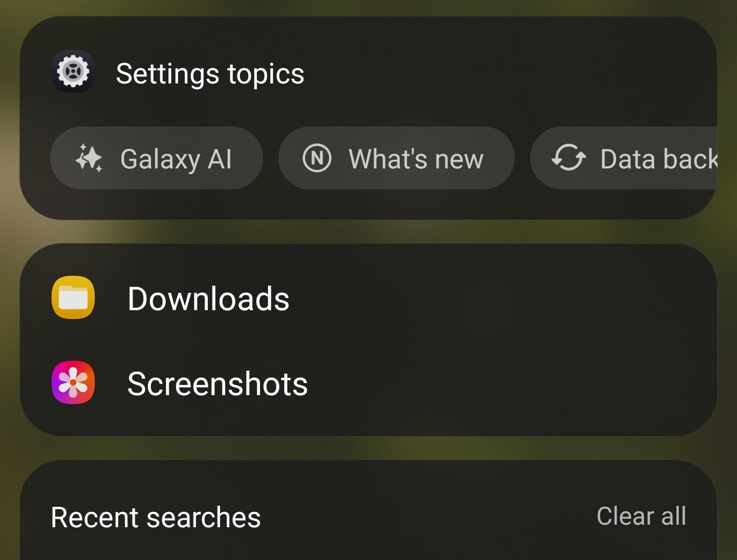Screen dimensions: 737x560
Task: Open the yellow Downloads folder icon
Action: 73,297
